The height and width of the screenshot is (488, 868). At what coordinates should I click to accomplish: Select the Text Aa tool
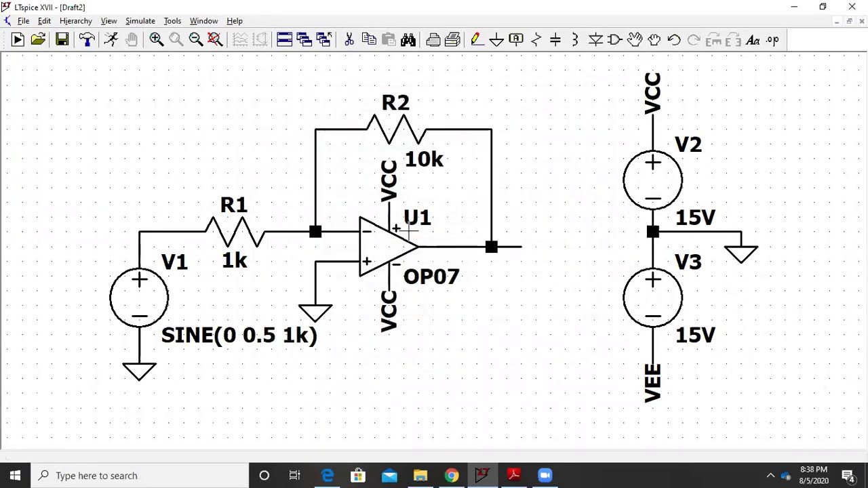(753, 40)
